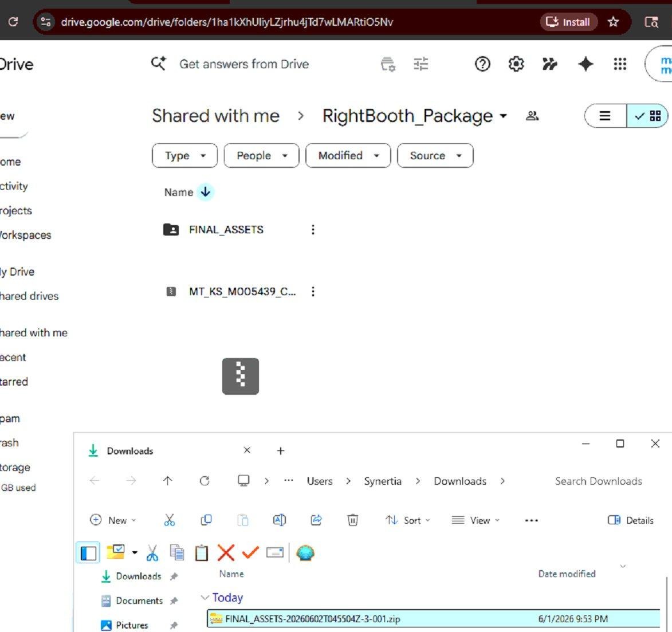Viewport: 672px width, 632px height.
Task: Open the Drive search magnifier with sparkle icon
Action: [x=159, y=64]
